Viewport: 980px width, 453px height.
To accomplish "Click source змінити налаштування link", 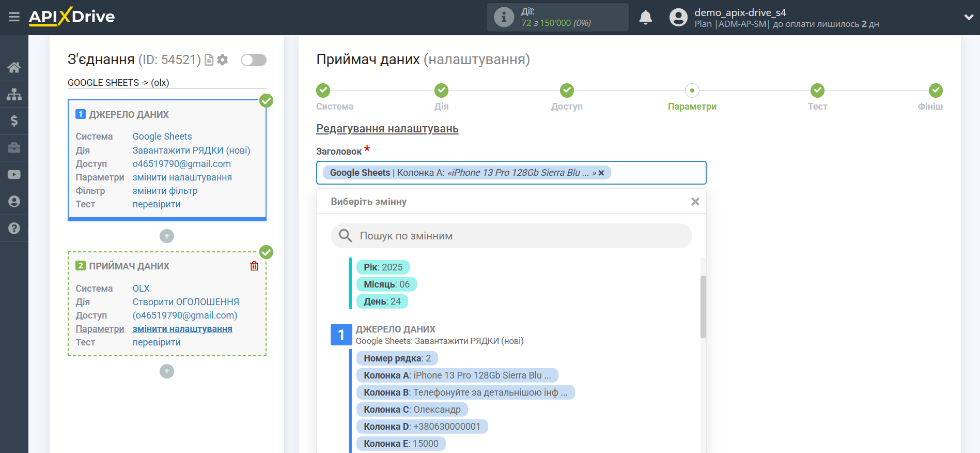I will (x=182, y=177).
